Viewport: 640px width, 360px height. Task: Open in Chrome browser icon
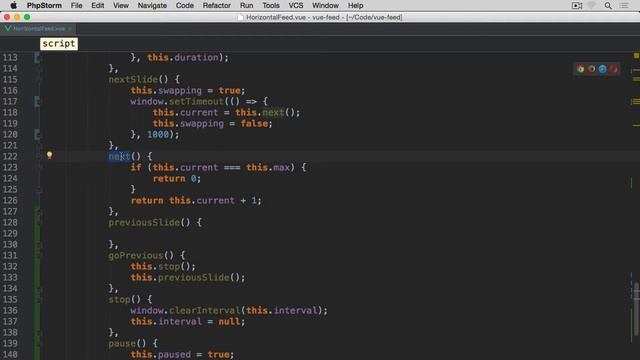[x=580, y=69]
